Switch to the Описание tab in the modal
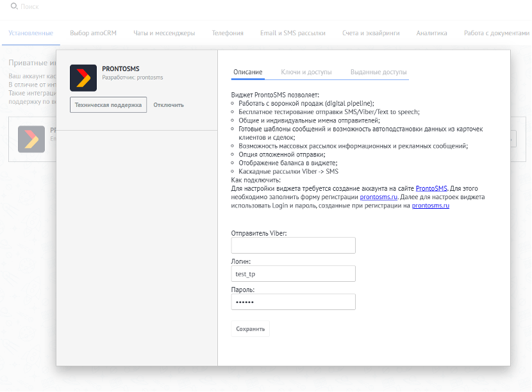Viewport: 532px width, 392px height. [x=247, y=72]
